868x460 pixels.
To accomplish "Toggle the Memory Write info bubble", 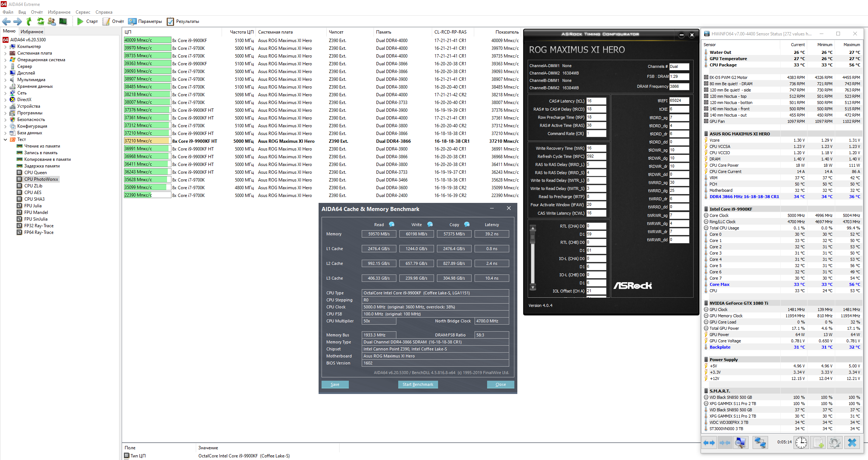I will coord(430,224).
